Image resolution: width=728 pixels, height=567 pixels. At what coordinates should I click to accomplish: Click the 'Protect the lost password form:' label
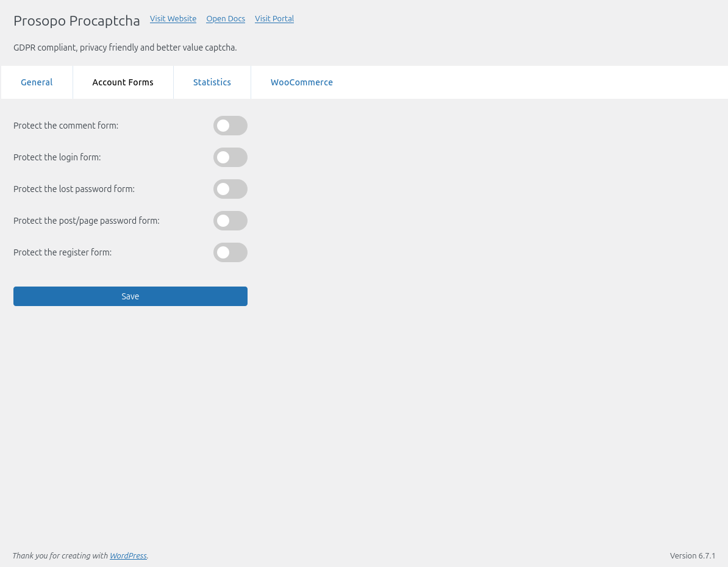pos(74,189)
